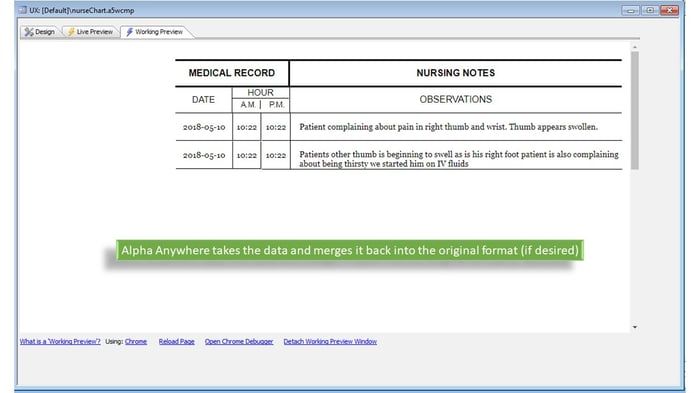Click the vertical scrollbar thumb
This screenshot has width=700, height=393.
click(634, 110)
